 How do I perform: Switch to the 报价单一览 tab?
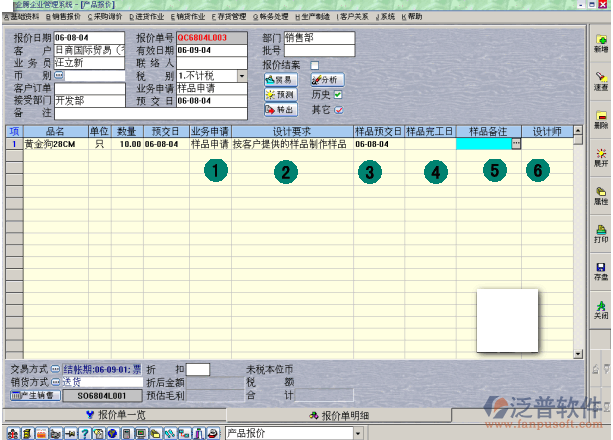point(115,414)
